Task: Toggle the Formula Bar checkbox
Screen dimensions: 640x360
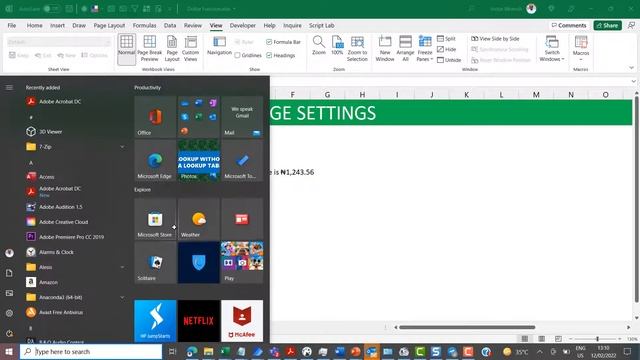Action: 269,42
